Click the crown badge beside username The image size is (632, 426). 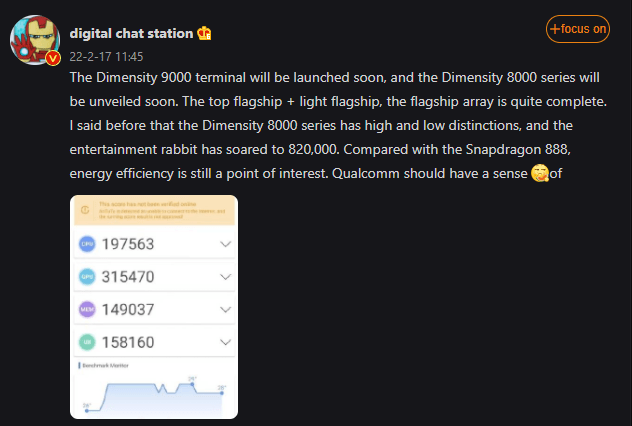click(206, 33)
